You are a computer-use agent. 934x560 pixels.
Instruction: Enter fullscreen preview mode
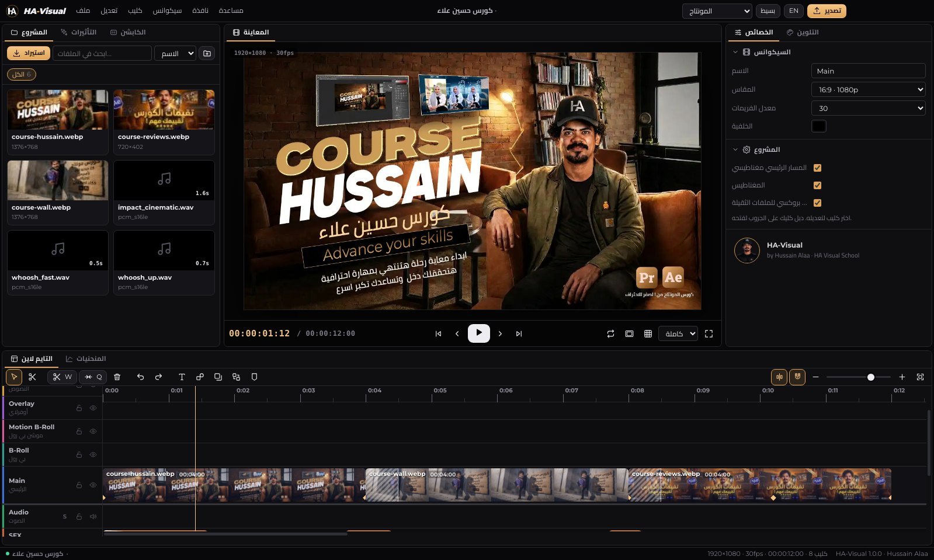[709, 333]
